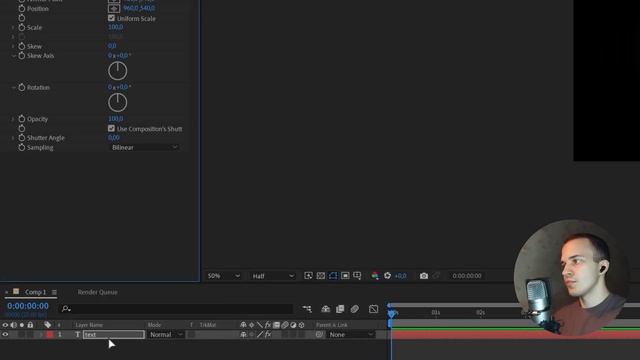Toggle the Scale stopwatch
Screen dimensions: 640x360
click(22, 27)
